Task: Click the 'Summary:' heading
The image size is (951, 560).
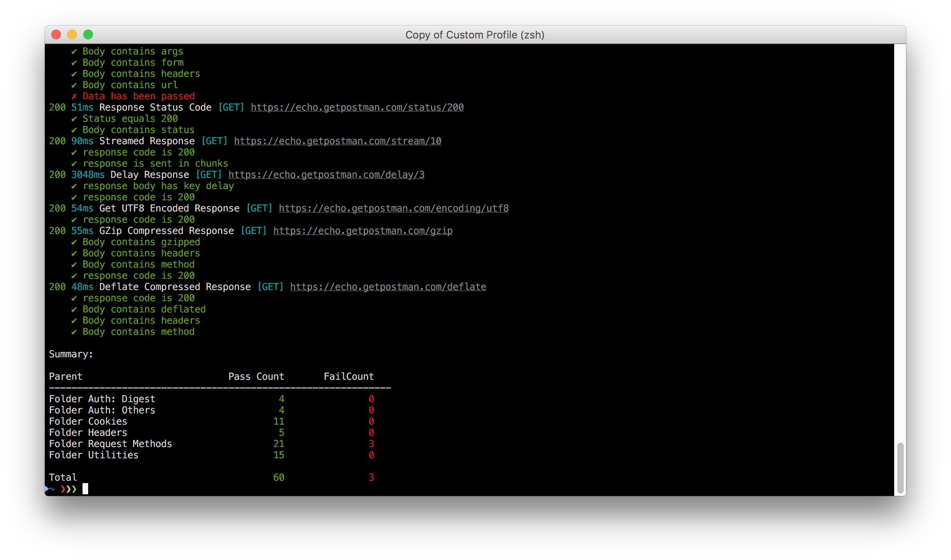Action: point(71,354)
